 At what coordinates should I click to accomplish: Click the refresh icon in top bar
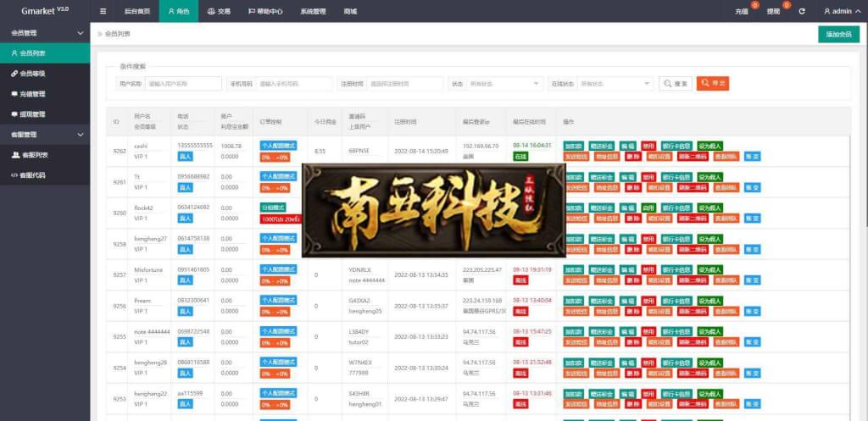point(802,11)
